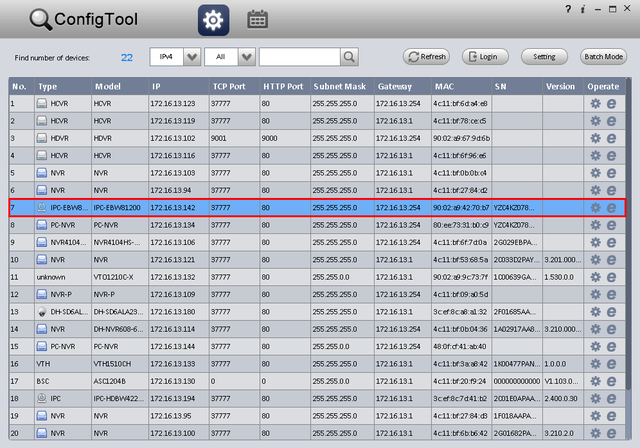Enable Batch Mode
Viewport: 640px width, 448px height.
pos(603,57)
